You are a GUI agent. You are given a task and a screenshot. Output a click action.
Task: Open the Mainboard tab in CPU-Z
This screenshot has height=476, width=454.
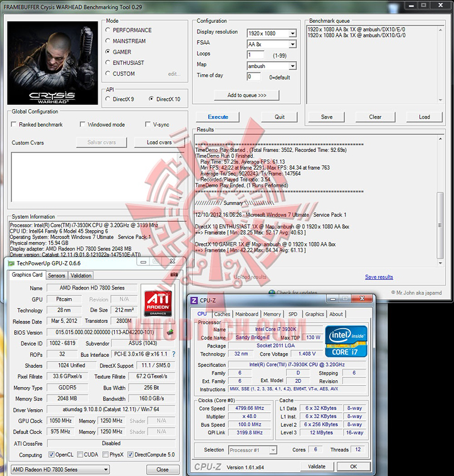[x=247, y=314]
